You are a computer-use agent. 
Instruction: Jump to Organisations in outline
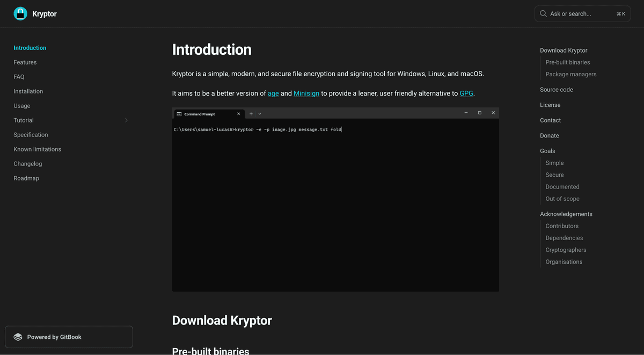click(x=564, y=262)
